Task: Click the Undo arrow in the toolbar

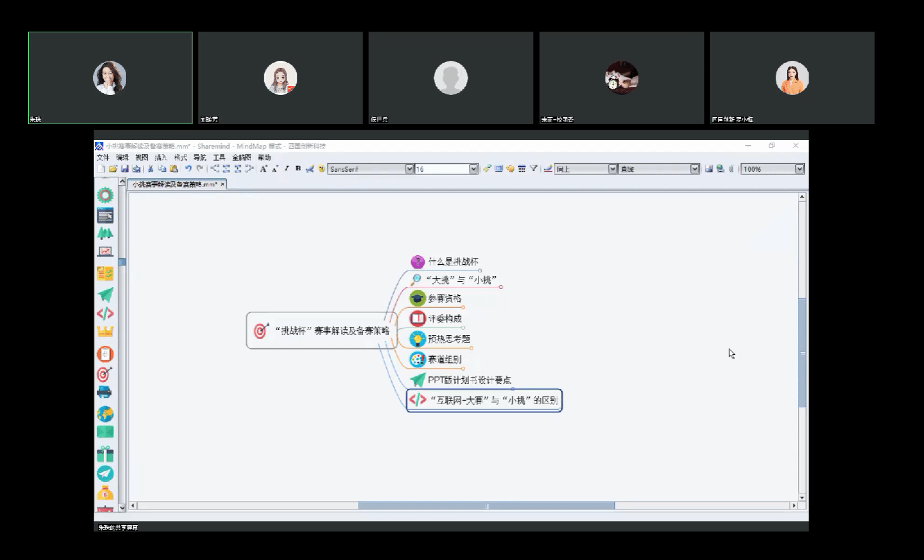Action: pyautogui.click(x=188, y=169)
